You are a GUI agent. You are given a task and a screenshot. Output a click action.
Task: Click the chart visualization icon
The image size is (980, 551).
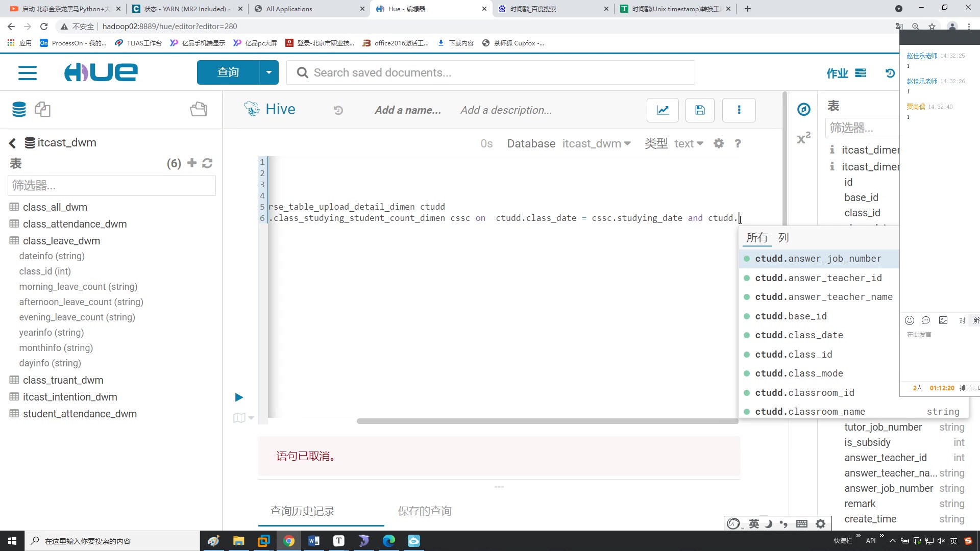click(x=663, y=110)
